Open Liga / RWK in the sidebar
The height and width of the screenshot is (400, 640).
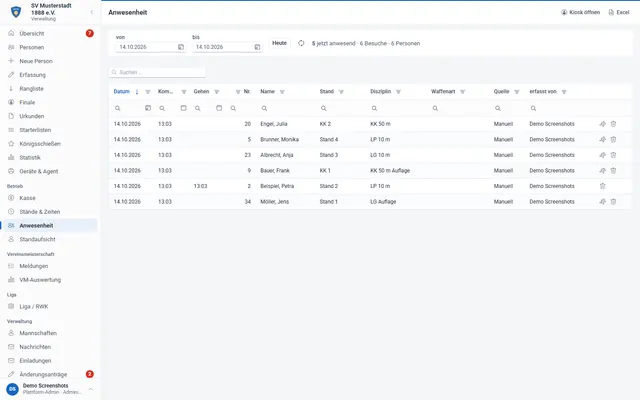[x=49, y=307]
